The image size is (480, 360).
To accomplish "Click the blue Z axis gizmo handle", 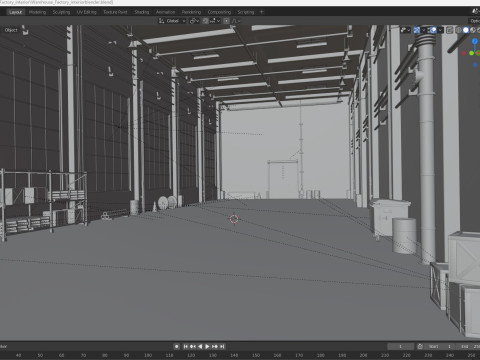I will 475,41.
